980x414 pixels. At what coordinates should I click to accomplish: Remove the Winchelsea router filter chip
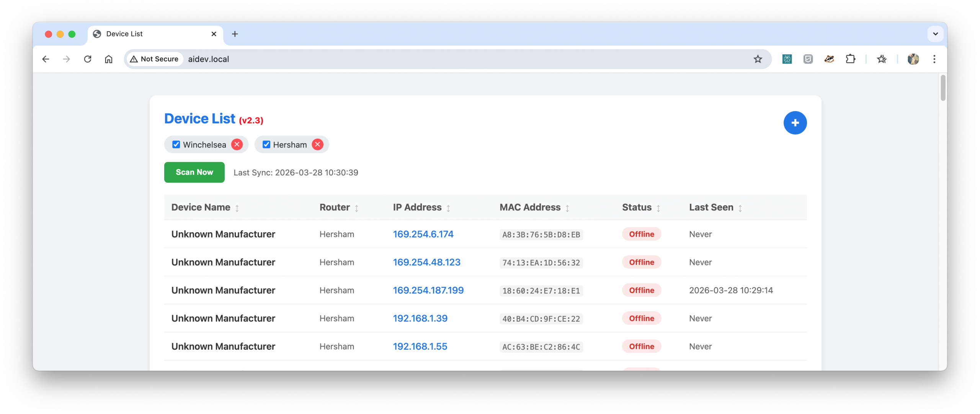237,145
